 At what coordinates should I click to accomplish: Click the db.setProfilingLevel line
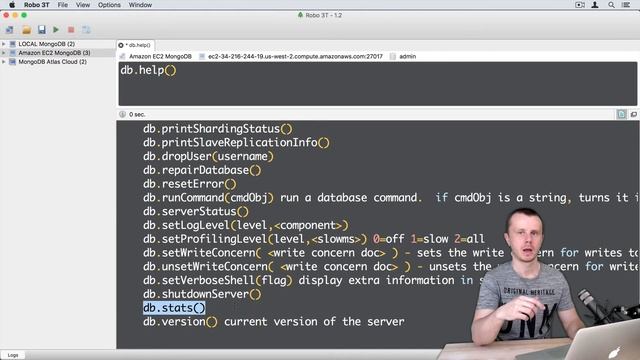click(313, 239)
